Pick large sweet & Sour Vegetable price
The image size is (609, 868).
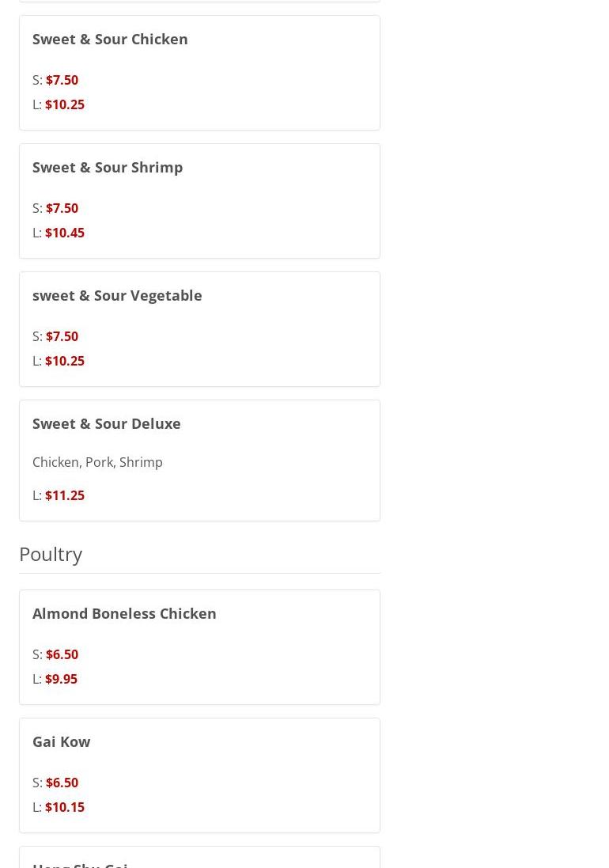tap(64, 361)
